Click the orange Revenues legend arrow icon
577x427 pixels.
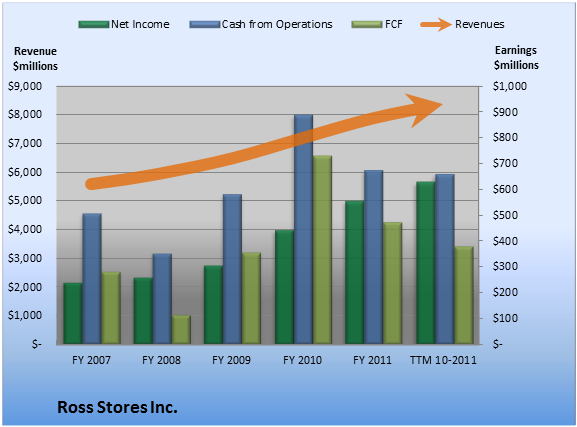coord(436,24)
